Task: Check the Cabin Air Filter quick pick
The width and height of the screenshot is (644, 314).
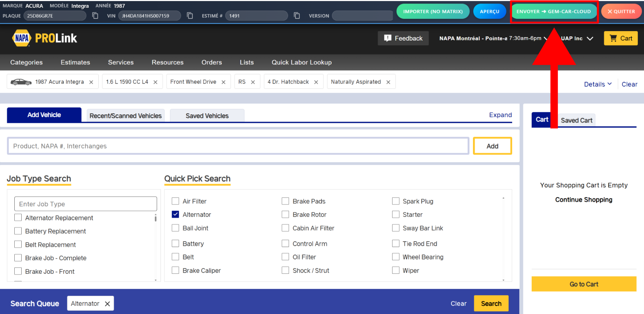Action: click(285, 228)
